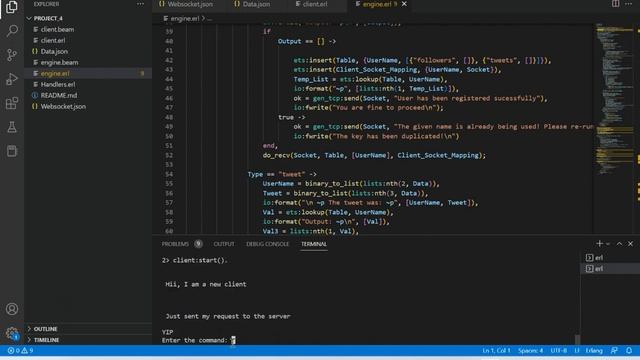Screen dimensions: 640x360
Task: Click the gen_tcp:send call on line 46
Action: click(x=337, y=98)
